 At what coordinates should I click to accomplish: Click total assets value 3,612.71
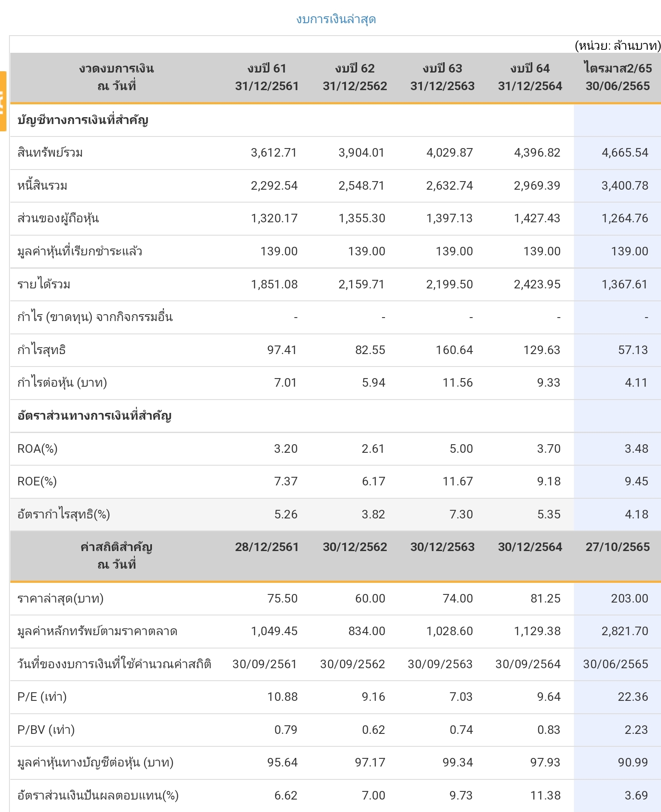click(x=274, y=153)
